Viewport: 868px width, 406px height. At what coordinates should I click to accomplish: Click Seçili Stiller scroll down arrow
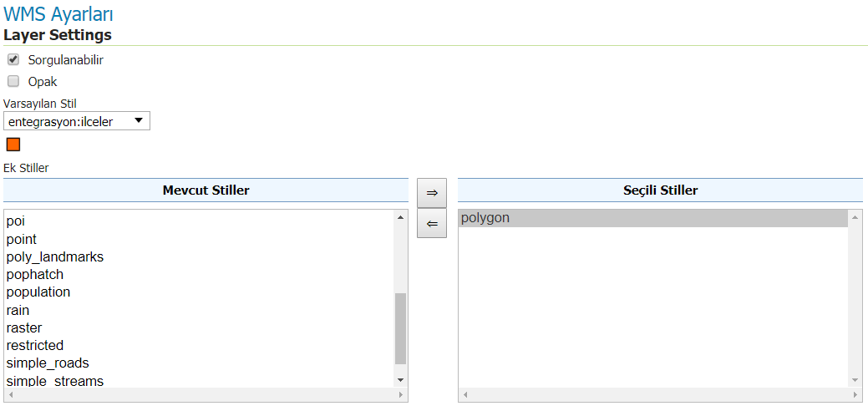click(855, 380)
